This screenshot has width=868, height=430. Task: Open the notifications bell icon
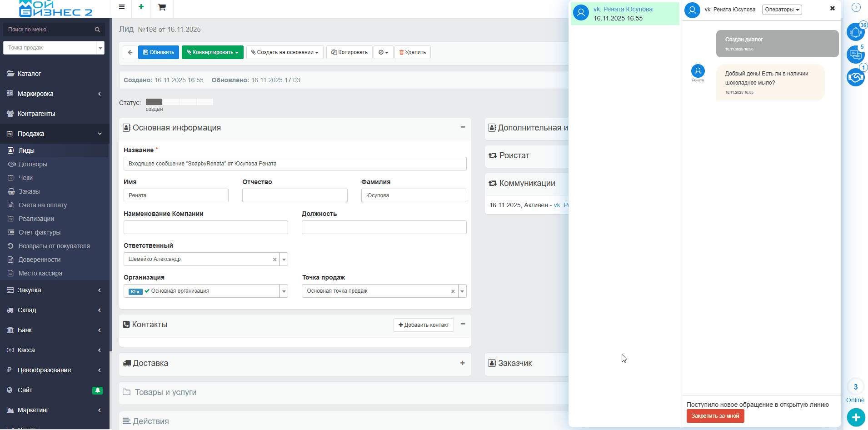855,32
